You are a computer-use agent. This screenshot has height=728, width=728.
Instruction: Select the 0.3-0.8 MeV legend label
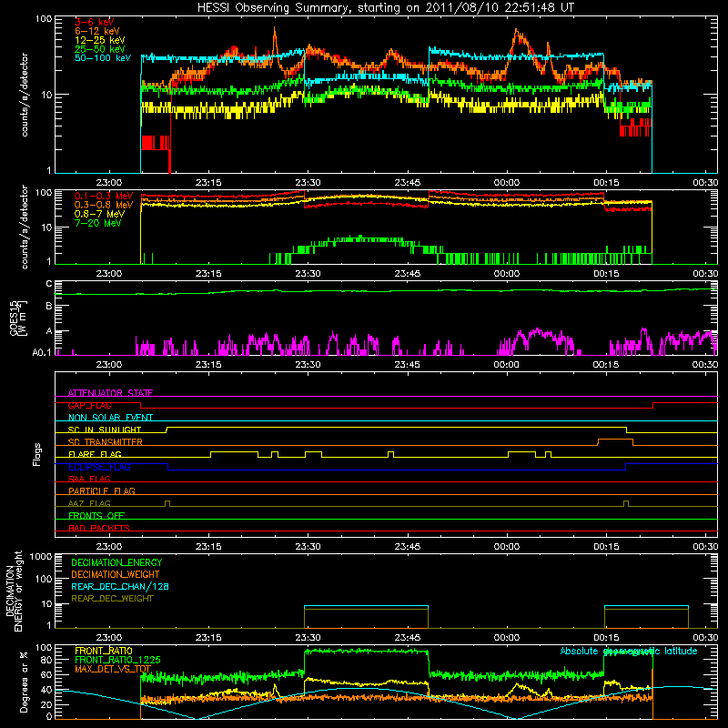point(104,205)
